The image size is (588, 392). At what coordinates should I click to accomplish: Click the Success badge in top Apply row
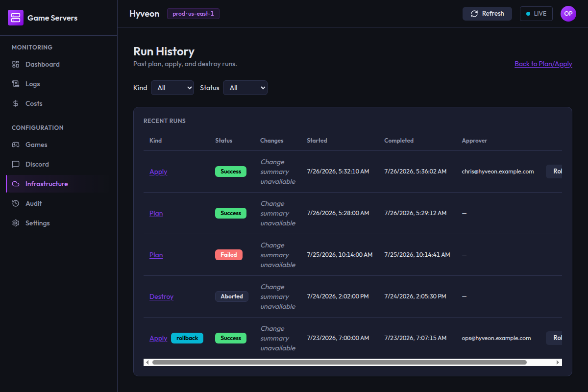click(231, 171)
